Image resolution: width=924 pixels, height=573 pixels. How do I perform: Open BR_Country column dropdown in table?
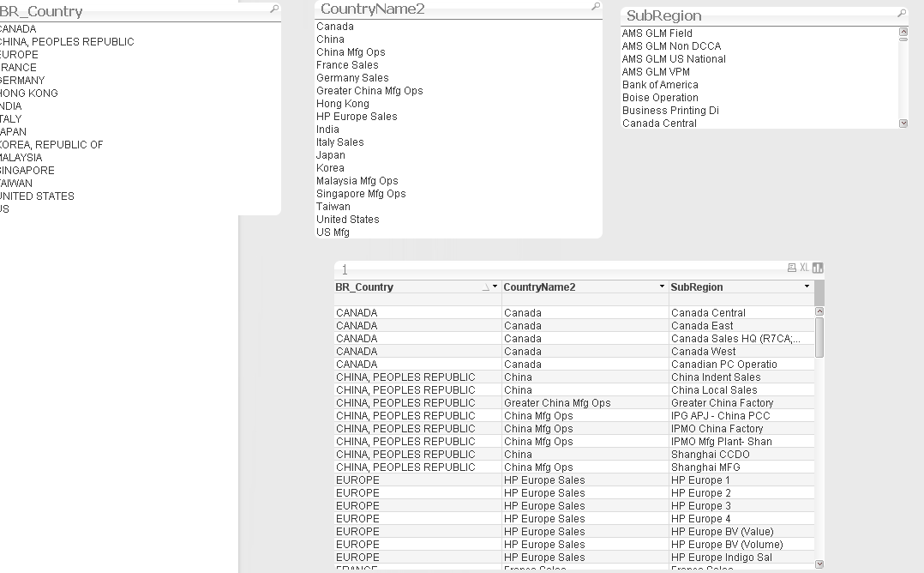coord(495,286)
